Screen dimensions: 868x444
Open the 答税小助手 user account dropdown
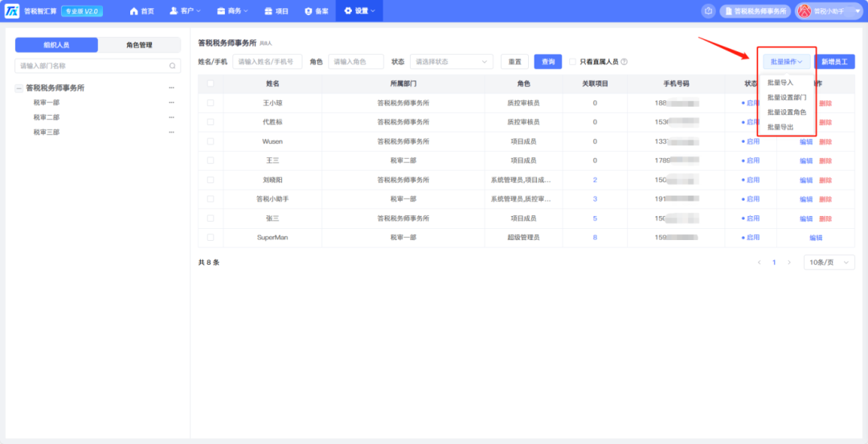point(831,11)
